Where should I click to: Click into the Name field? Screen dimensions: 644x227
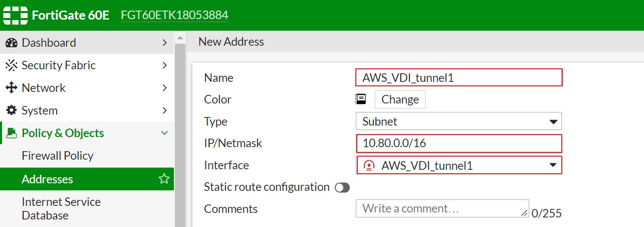coord(459,78)
